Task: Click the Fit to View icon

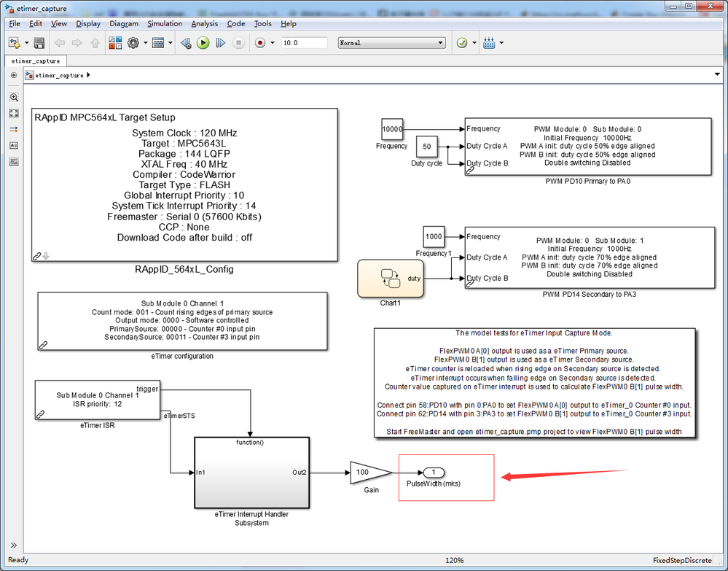Action: point(14,113)
